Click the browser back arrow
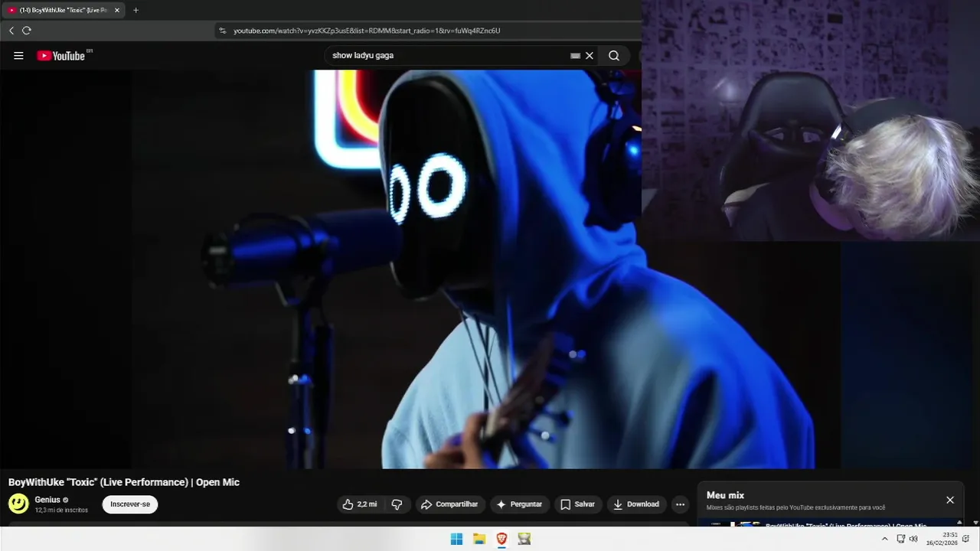This screenshot has width=980, height=551. click(11, 31)
